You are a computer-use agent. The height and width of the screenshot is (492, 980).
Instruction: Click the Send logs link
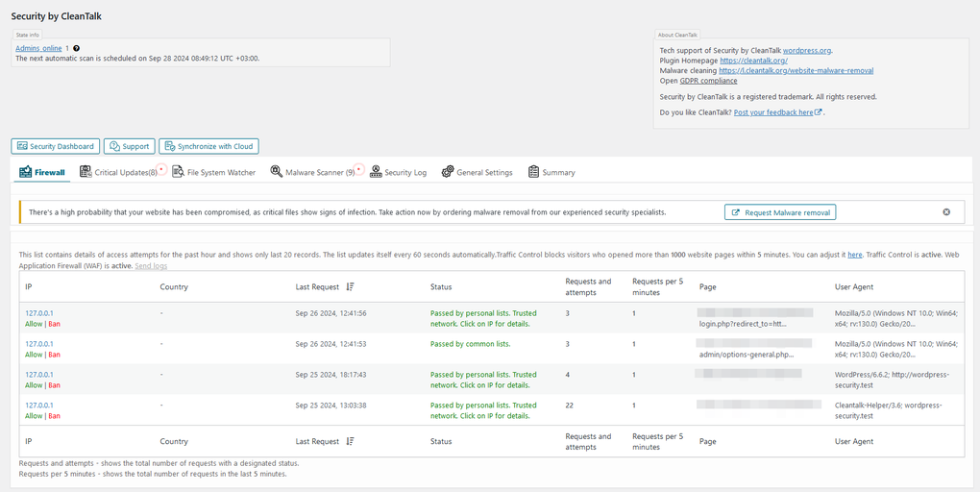pyautogui.click(x=151, y=265)
